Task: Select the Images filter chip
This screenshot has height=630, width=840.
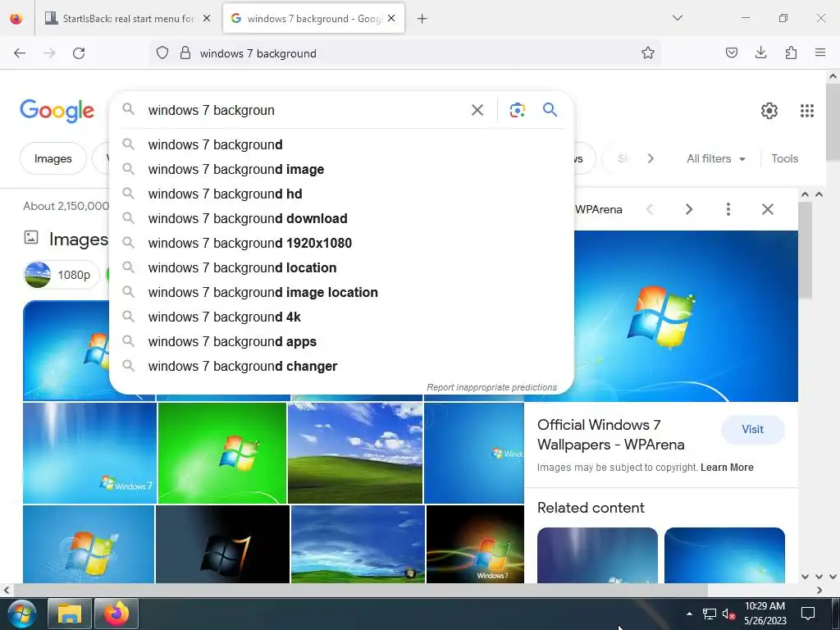Action: 53,158
